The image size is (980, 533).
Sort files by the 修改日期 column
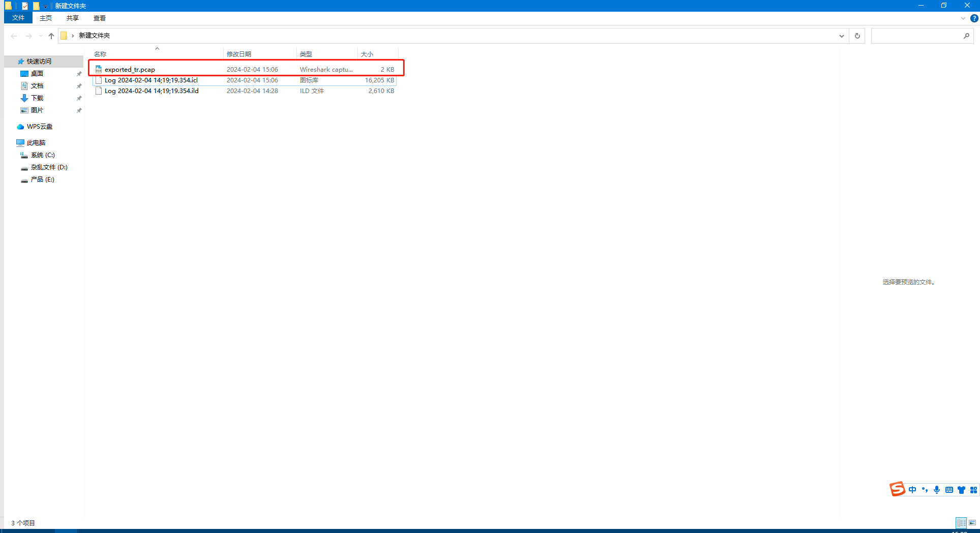[260, 54]
